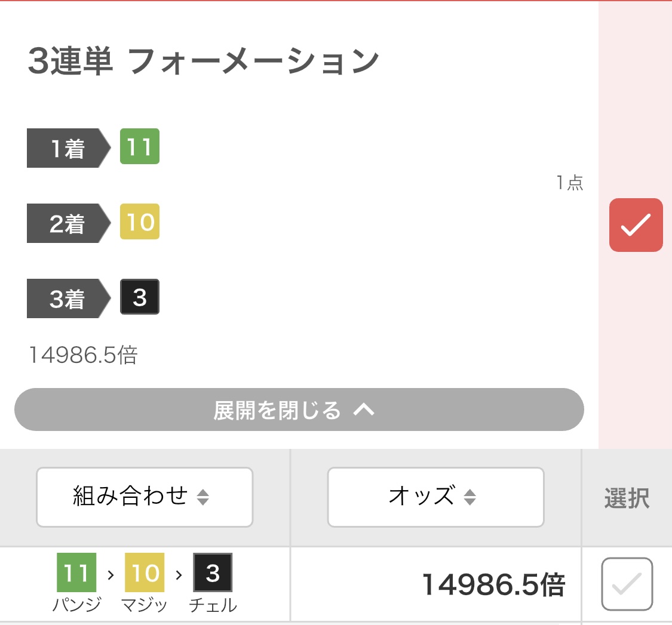Sort by 組み合わせ combination
Image resolution: width=672 pixels, height=625 pixels.
click(x=145, y=497)
